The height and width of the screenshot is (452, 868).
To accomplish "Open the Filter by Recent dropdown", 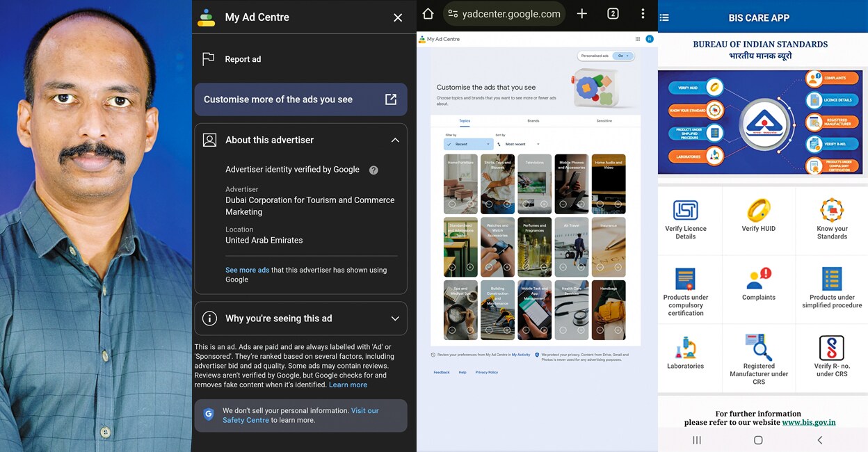I will pyautogui.click(x=468, y=144).
